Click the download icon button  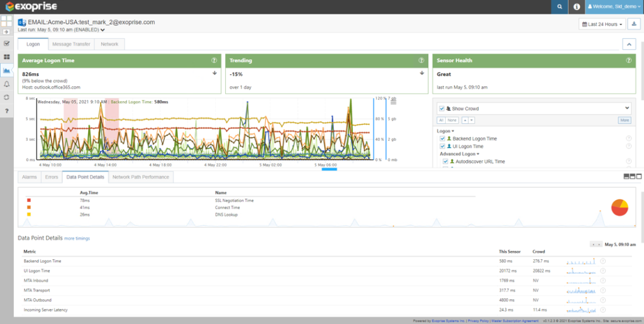(634, 25)
